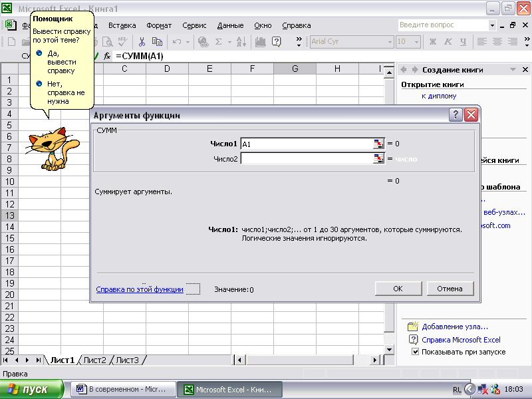Collapse dialog via Число1 range selector icon
Screen dimensions: 532x399
coord(378,144)
